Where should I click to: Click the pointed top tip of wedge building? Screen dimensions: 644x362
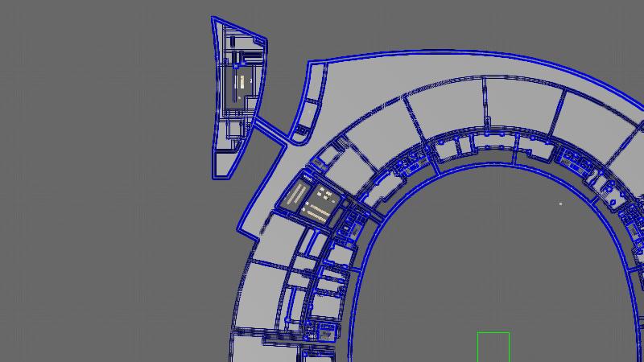(215, 20)
